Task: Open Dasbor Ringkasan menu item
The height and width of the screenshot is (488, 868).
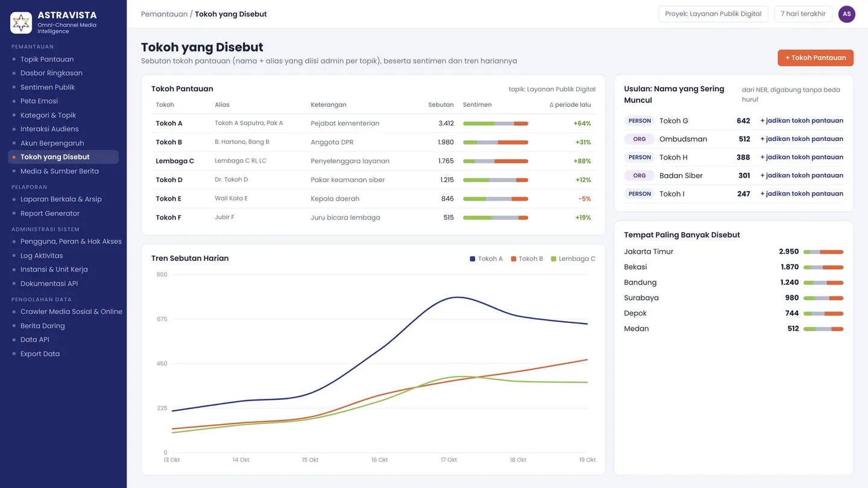Action: pos(51,73)
